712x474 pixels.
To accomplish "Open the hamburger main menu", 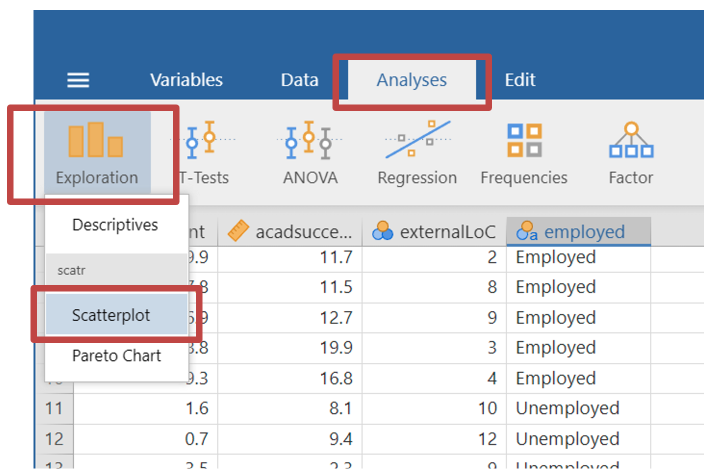I will pyautogui.click(x=78, y=81).
